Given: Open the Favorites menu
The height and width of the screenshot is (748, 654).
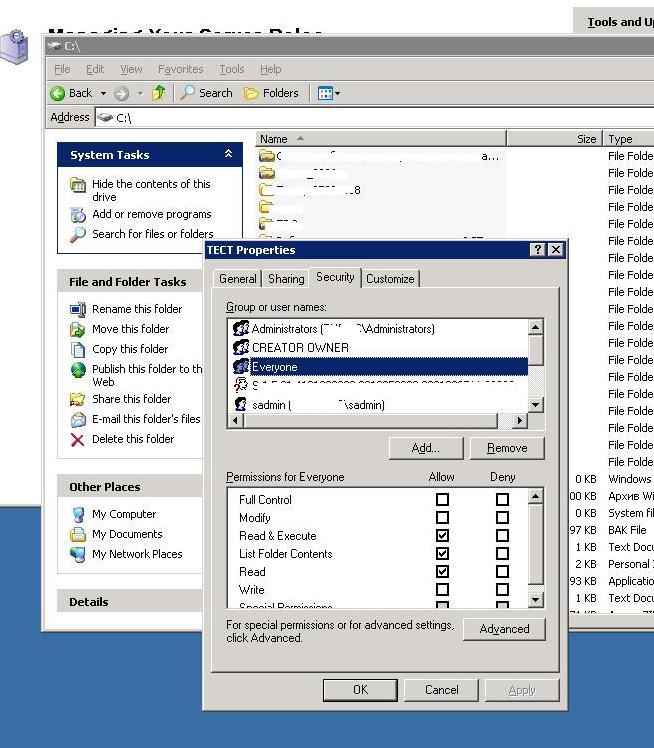Looking at the screenshot, I should [180, 69].
